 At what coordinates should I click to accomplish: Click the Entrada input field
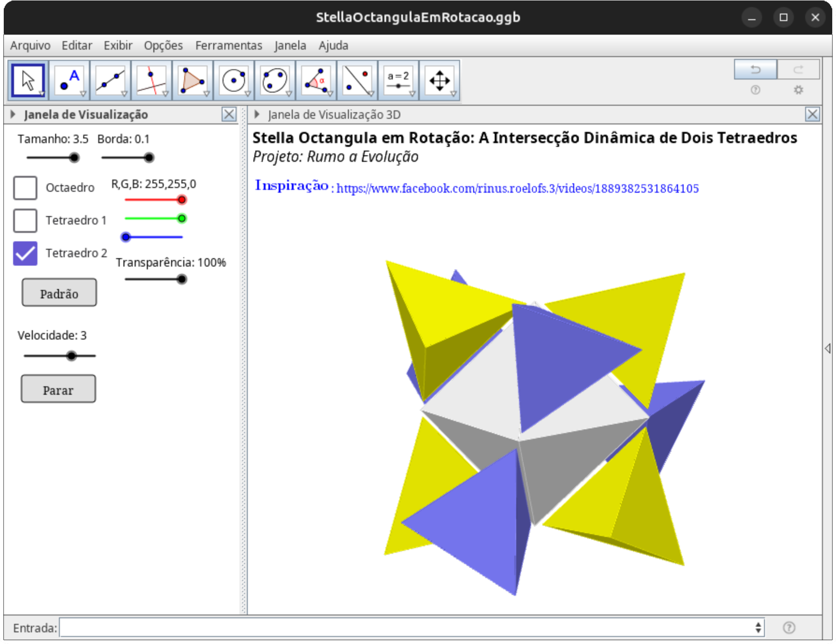click(x=406, y=628)
